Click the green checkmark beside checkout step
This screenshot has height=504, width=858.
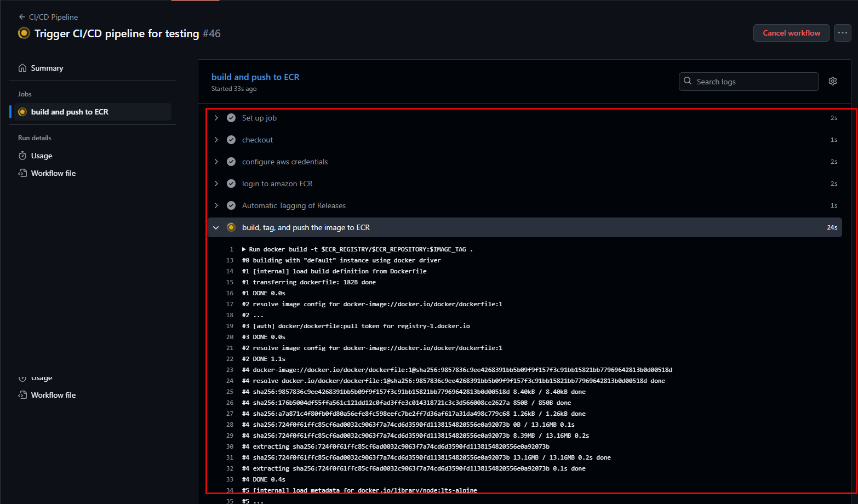[x=231, y=139]
